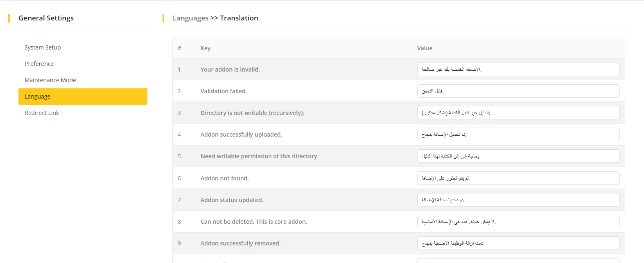Open Redirect Link settings

click(42, 113)
